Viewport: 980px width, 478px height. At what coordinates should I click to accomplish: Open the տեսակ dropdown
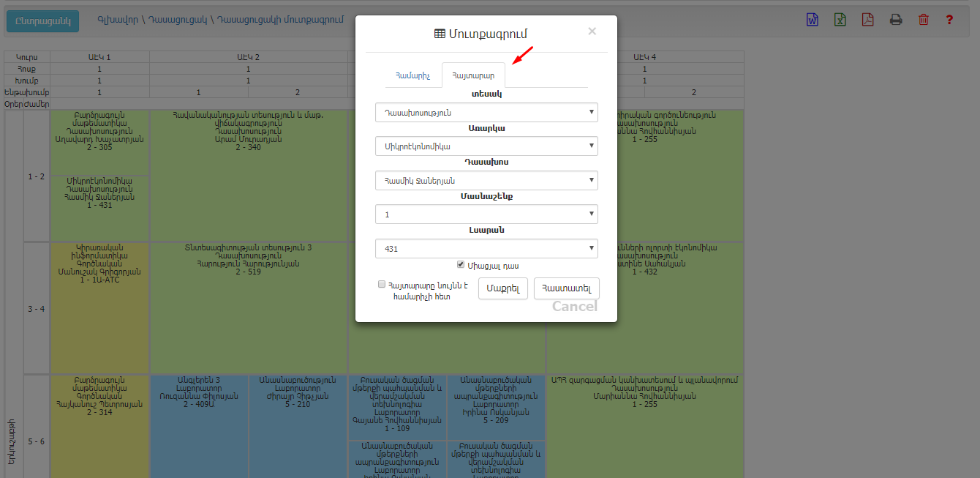point(486,113)
